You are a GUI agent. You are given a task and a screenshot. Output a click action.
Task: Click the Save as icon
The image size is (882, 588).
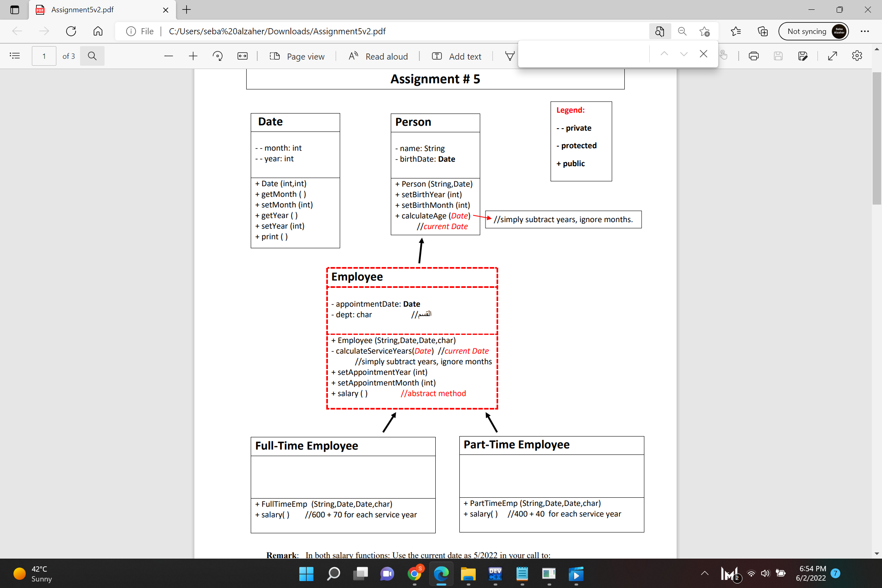[x=803, y=56]
